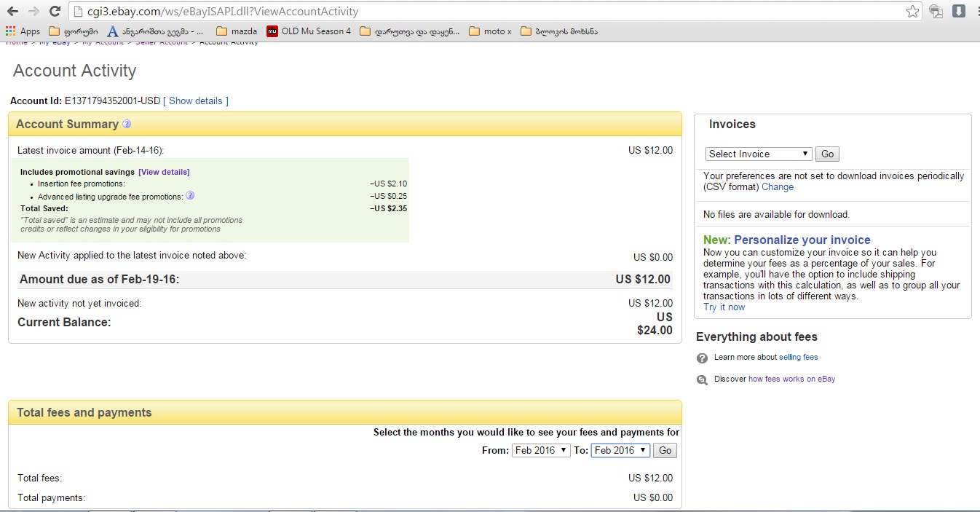Click the Total payments value US $0.00
Viewport: 980px width, 512px height.
(653, 497)
